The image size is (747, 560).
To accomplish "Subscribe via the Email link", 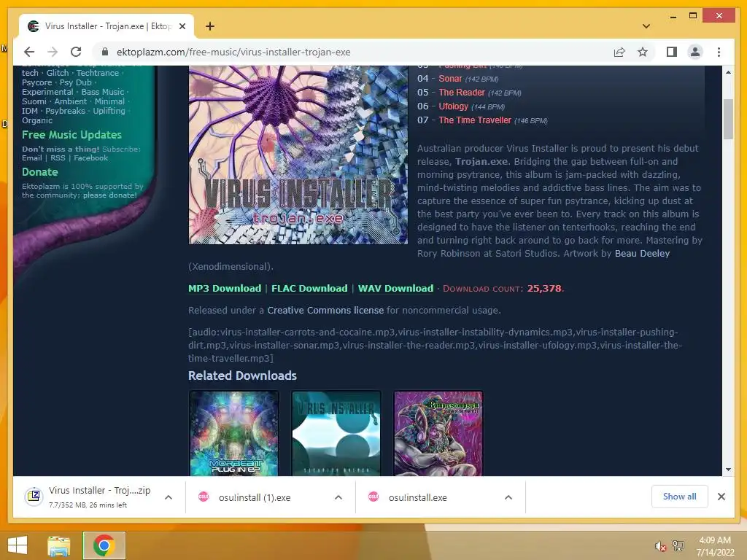I will 32,158.
